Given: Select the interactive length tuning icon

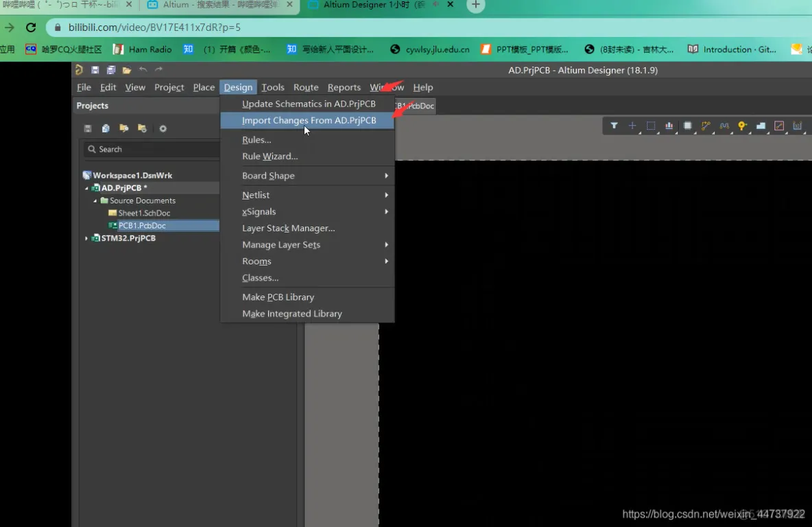Looking at the screenshot, I should click(724, 126).
